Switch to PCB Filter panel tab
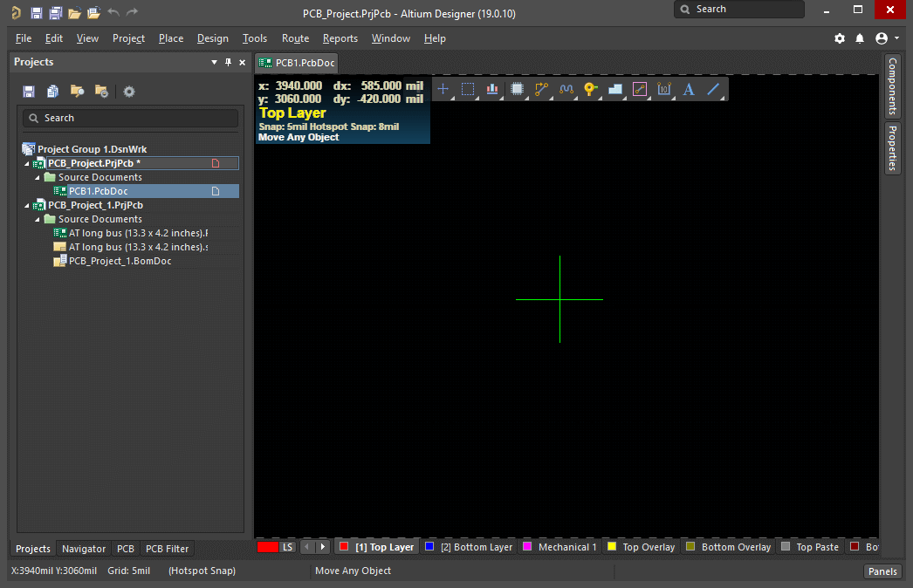 167,549
